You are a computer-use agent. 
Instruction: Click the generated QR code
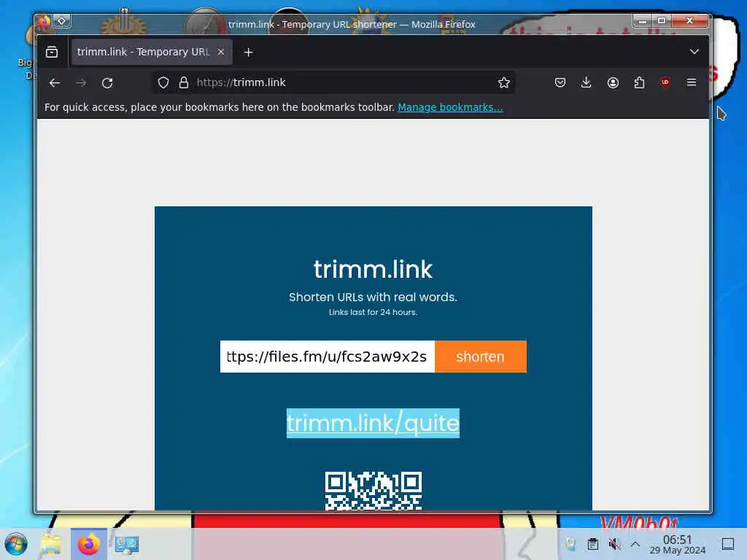coord(373,491)
